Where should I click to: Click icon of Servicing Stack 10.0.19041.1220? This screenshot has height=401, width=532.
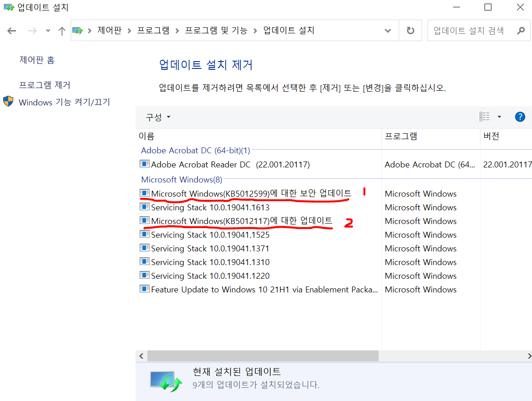(145, 275)
